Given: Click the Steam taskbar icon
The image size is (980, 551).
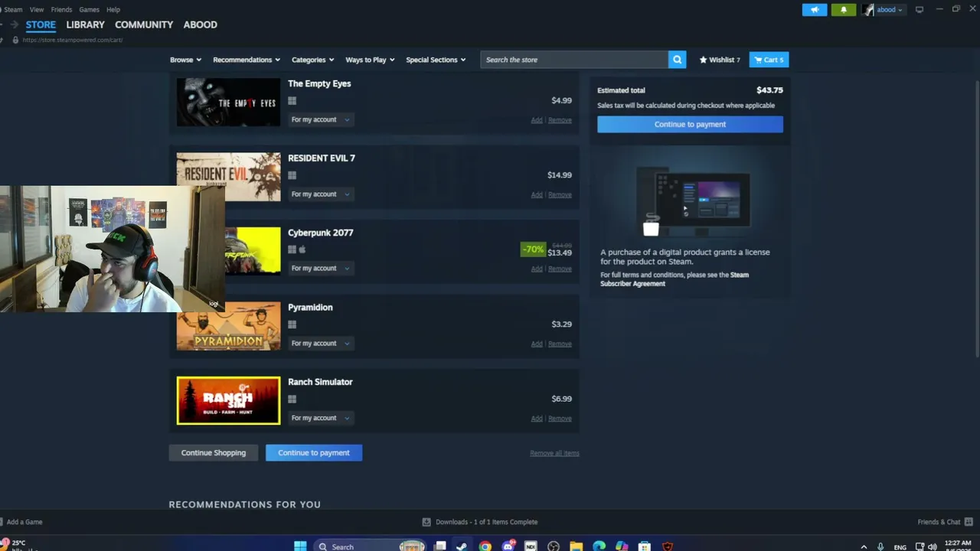Looking at the screenshot, I should click(462, 546).
